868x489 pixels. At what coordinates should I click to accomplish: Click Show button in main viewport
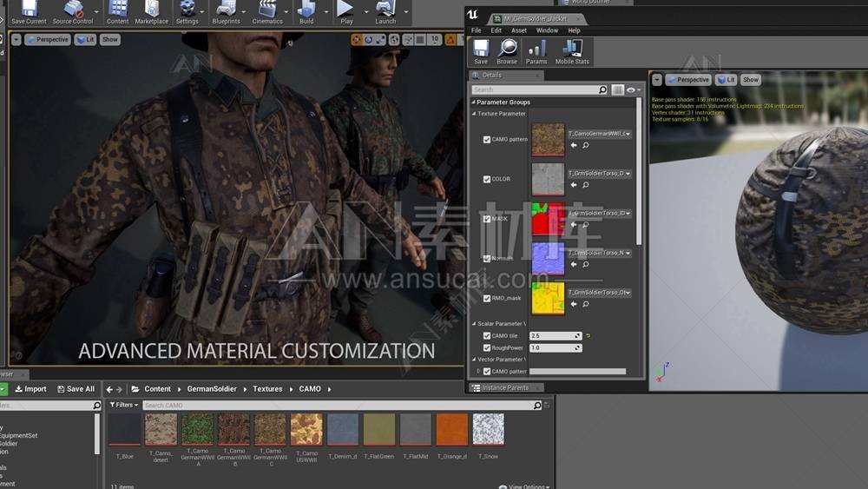click(x=110, y=39)
